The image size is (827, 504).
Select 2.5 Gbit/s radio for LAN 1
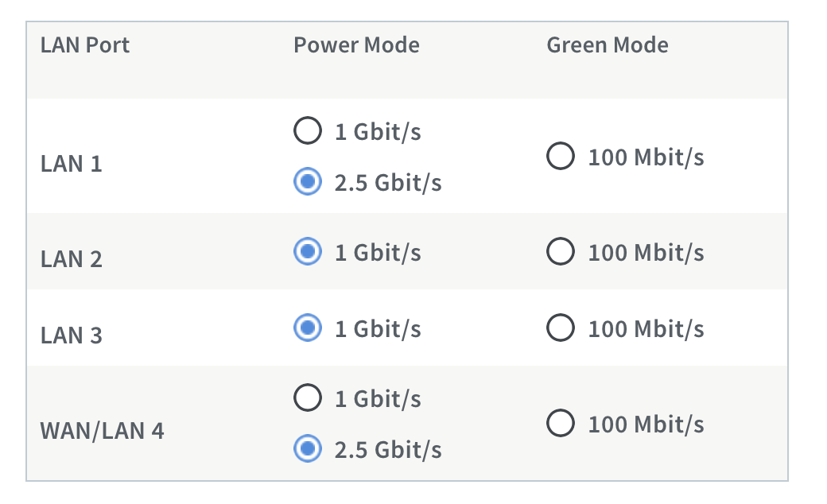coord(307,183)
